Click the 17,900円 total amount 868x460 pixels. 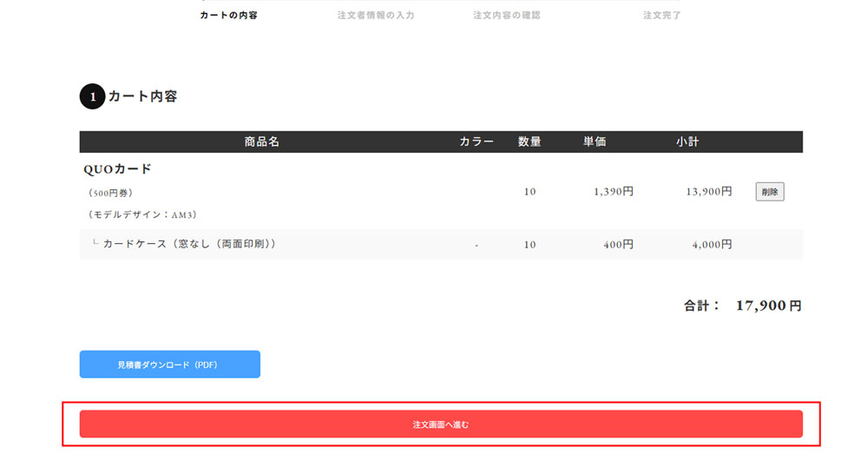pyautogui.click(x=768, y=306)
